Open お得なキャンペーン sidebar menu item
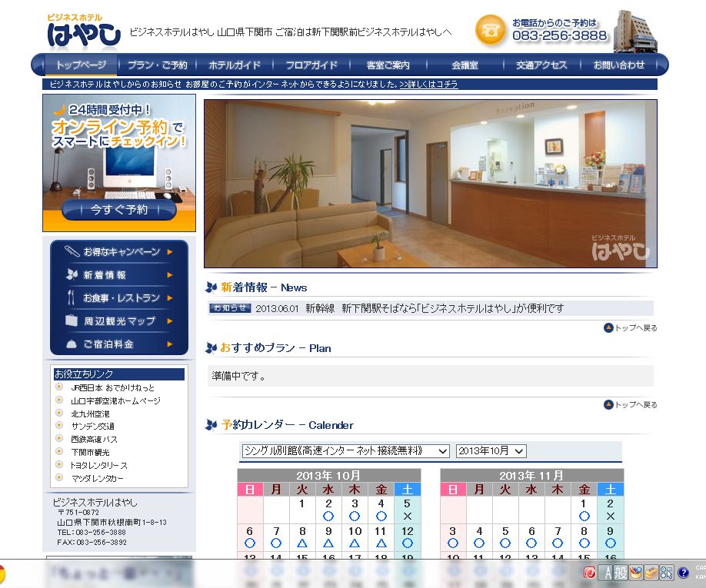 pyautogui.click(x=119, y=251)
